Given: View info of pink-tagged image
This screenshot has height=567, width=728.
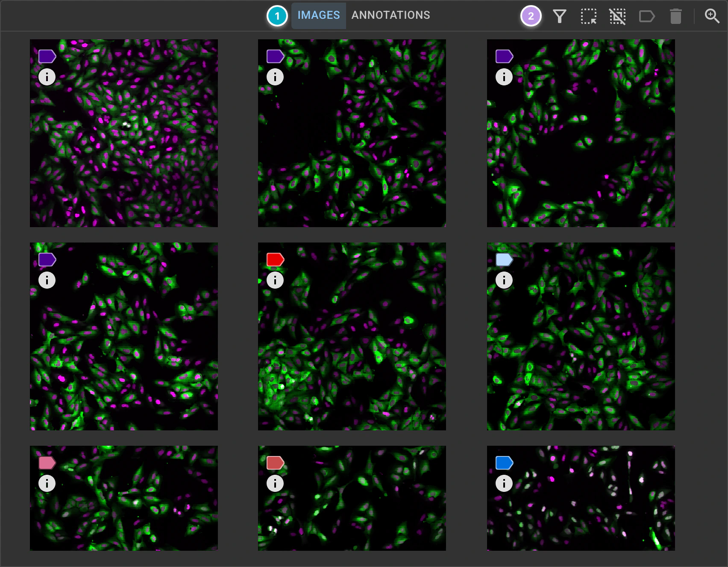Looking at the screenshot, I should tap(47, 484).
